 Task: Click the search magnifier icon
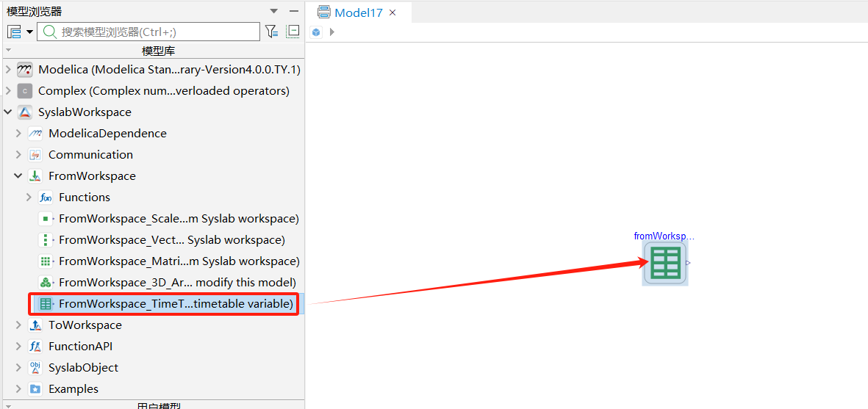(50, 32)
